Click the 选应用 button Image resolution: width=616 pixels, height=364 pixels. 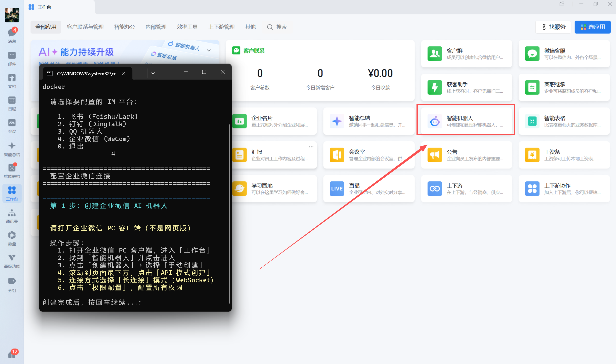click(x=592, y=27)
